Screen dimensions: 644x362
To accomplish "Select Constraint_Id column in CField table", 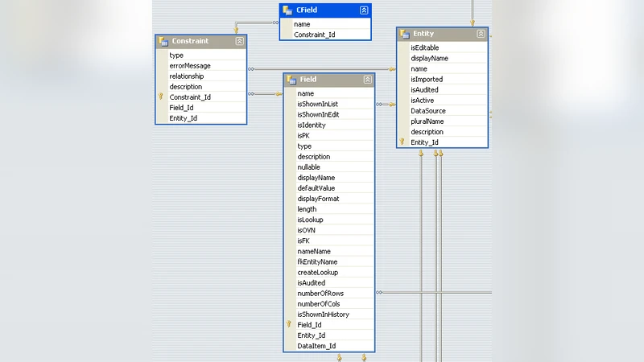I will 315,35.
